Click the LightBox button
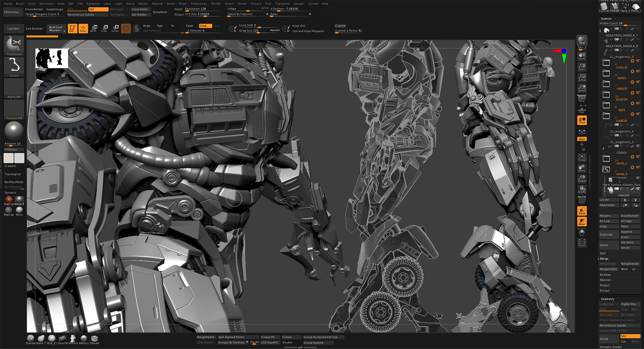 click(13, 28)
